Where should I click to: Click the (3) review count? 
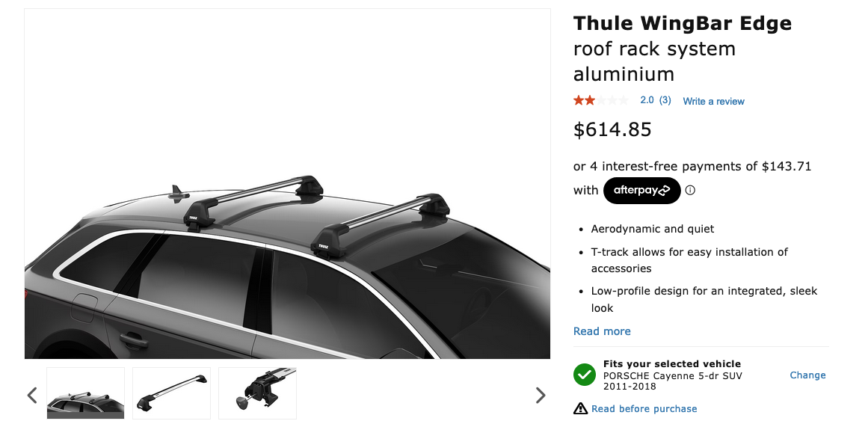click(665, 100)
